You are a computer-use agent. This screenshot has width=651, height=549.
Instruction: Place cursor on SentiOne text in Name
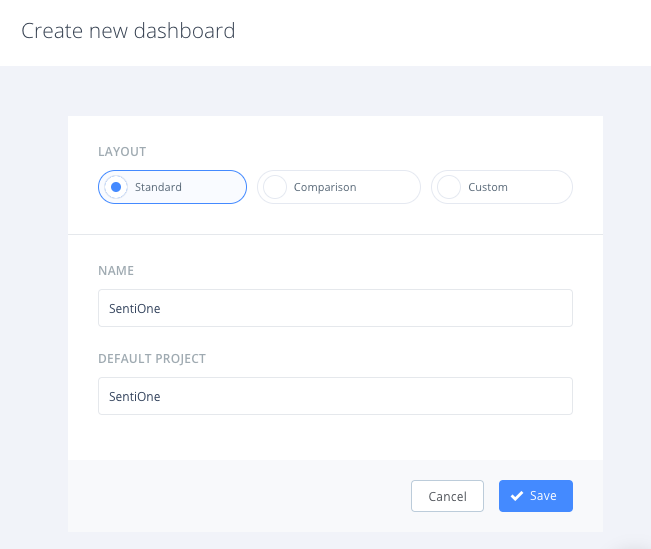click(x=135, y=309)
